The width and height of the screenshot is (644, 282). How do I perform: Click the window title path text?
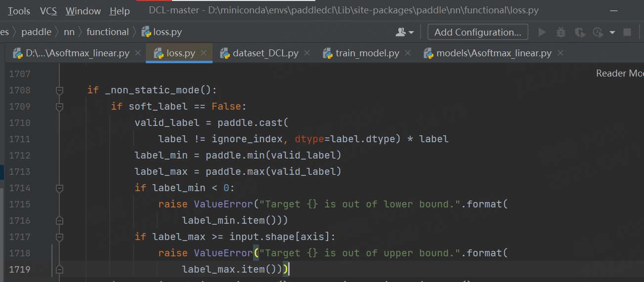tap(344, 10)
